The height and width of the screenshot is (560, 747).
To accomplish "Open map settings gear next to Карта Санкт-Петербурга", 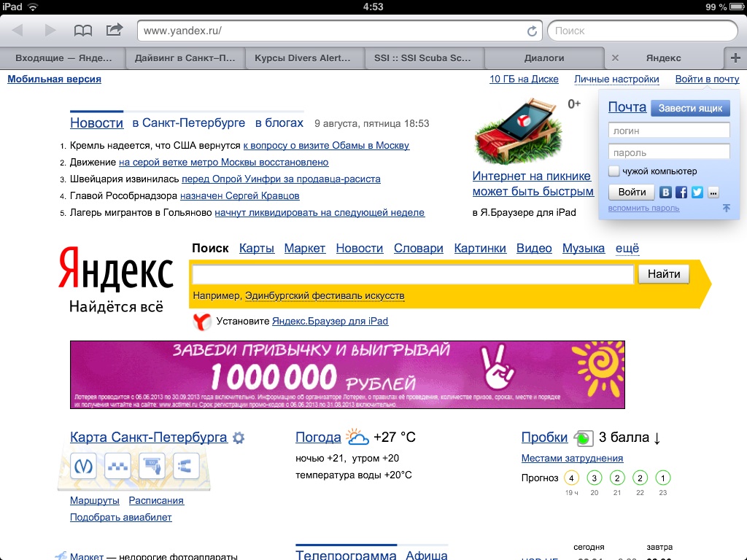I will 239,438.
